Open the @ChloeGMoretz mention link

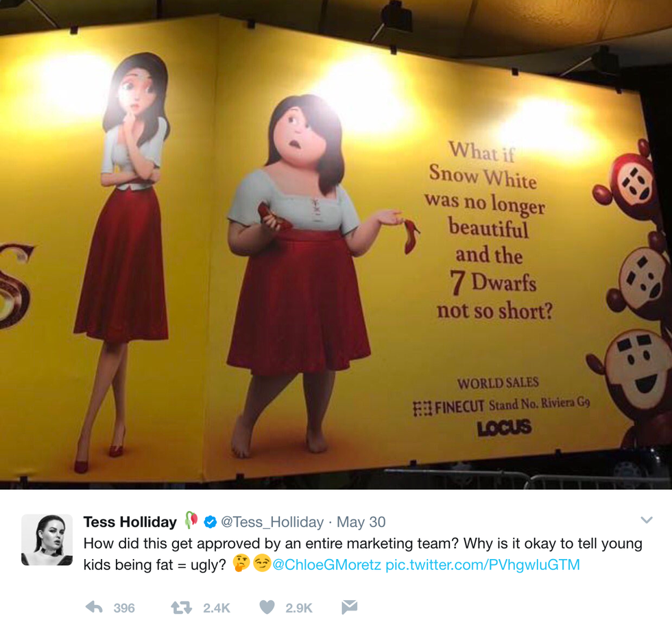(x=326, y=564)
